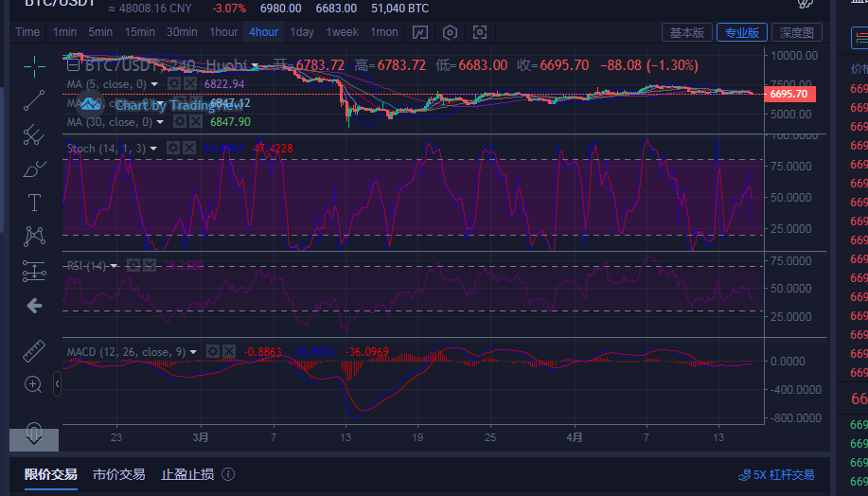Open MA 5 indicator settings gear

click(174, 83)
